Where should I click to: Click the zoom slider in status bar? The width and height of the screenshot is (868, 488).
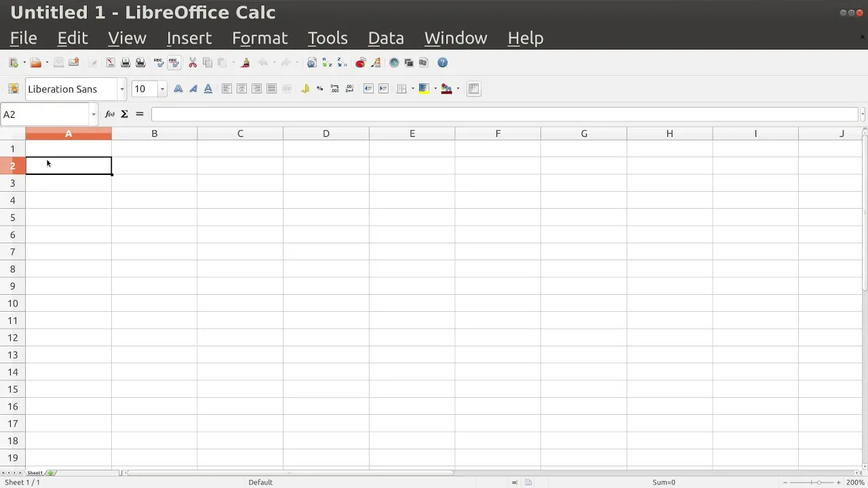click(811, 482)
